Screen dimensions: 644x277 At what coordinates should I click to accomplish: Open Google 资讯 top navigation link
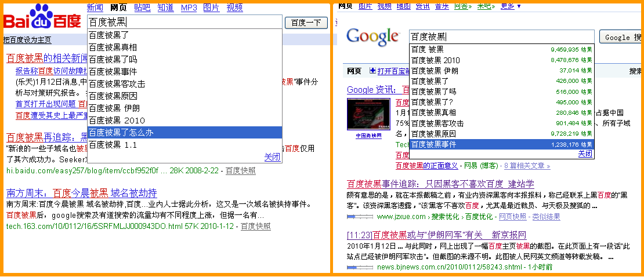(422, 6)
